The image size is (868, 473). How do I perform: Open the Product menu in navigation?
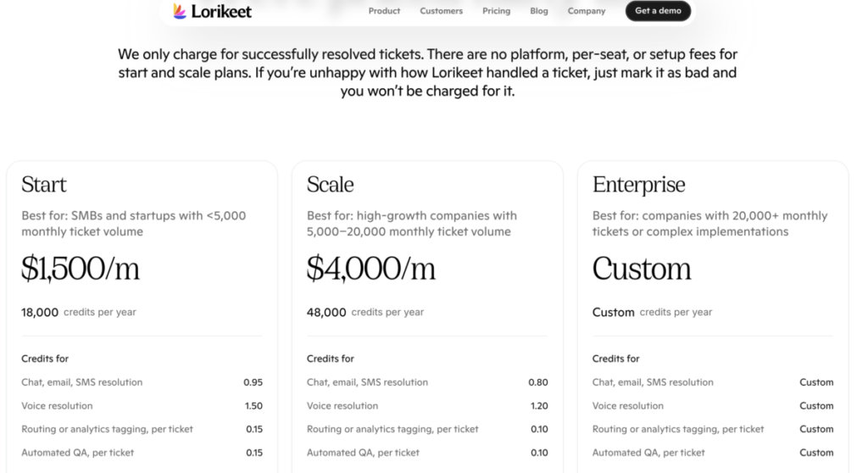click(384, 11)
